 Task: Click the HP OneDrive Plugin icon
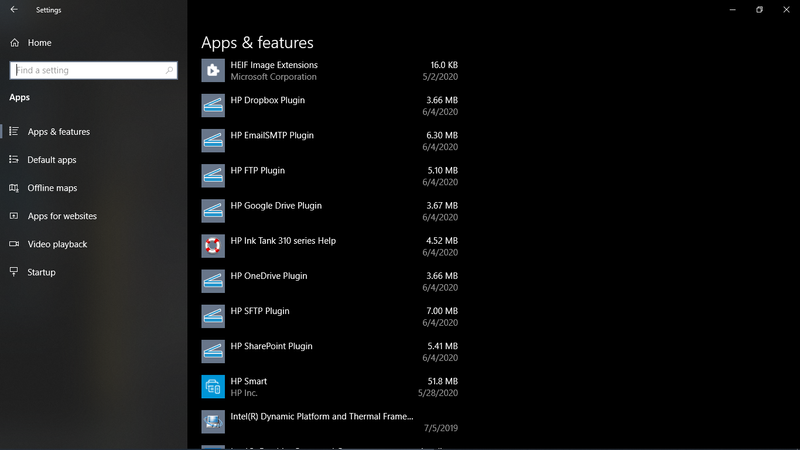click(x=213, y=281)
